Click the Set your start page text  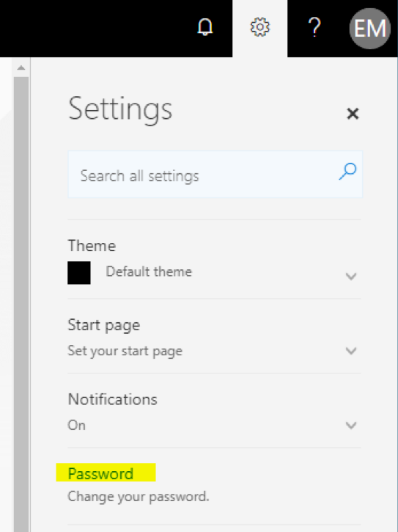click(125, 351)
